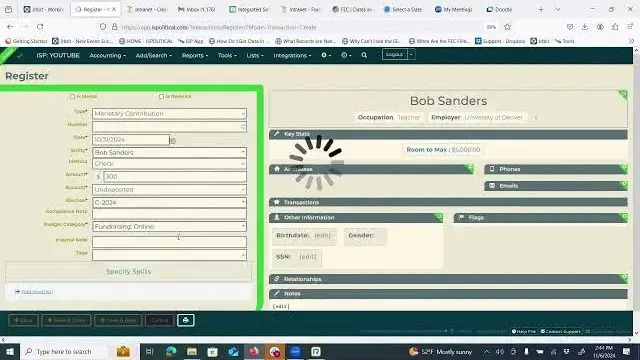Open the help circle menu beside the gear

[x=346, y=55]
